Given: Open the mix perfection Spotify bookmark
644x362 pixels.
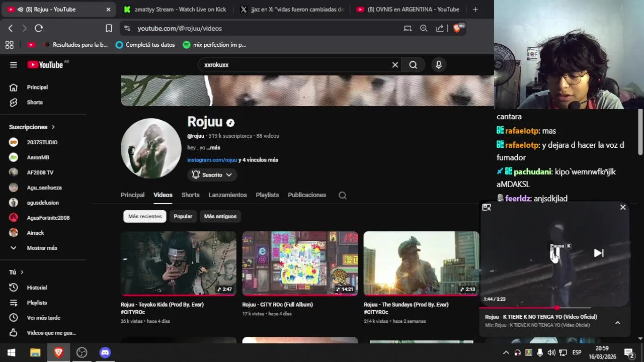Looking at the screenshot, I should [x=214, y=45].
